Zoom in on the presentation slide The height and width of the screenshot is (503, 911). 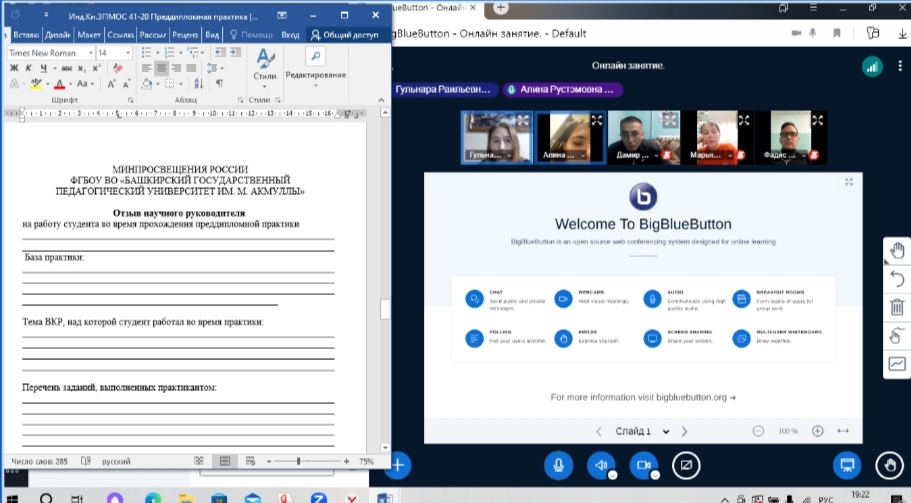click(817, 431)
